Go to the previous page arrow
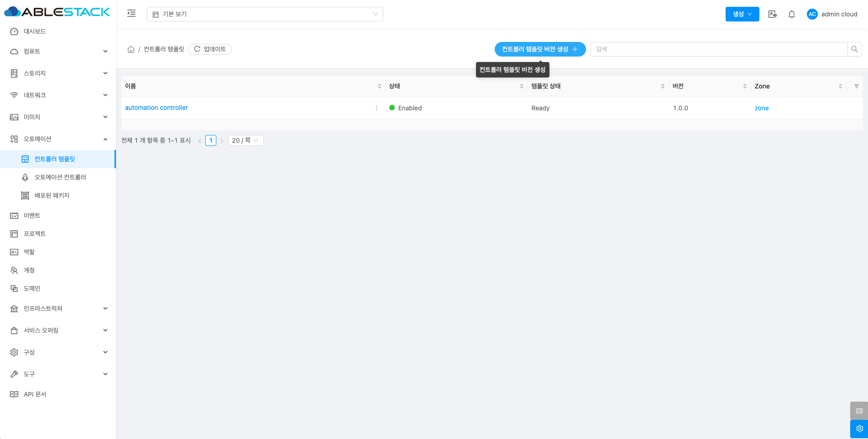The width and height of the screenshot is (868, 439). tap(200, 141)
